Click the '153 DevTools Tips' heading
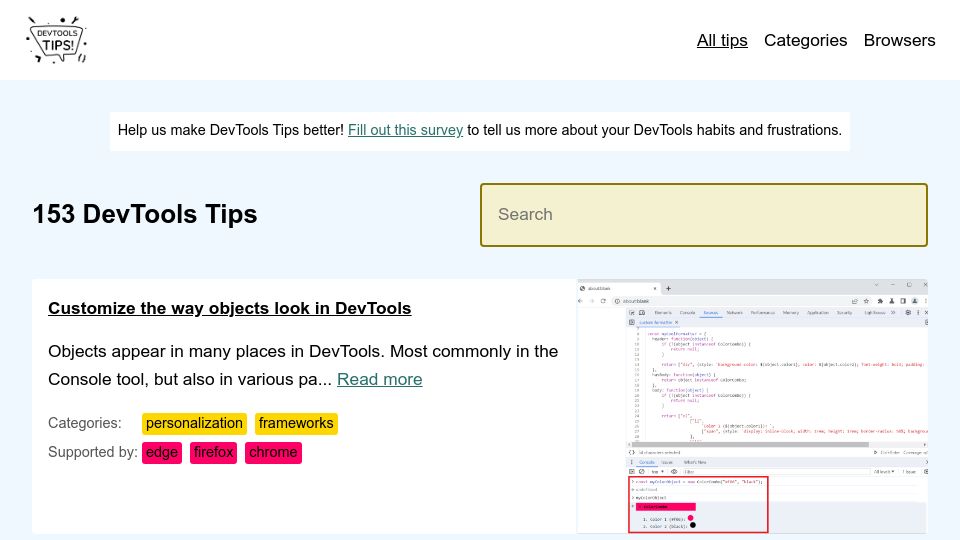960x540 pixels. tap(145, 214)
